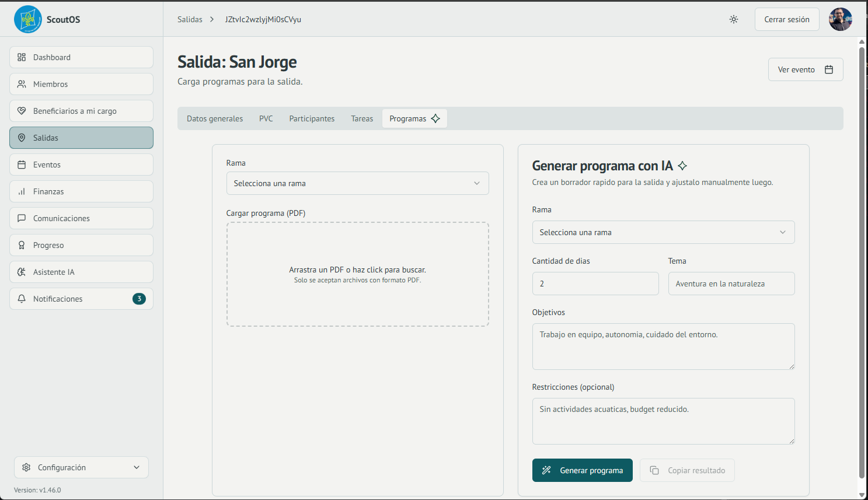Click the Generar programa button
868x500 pixels.
(582, 470)
